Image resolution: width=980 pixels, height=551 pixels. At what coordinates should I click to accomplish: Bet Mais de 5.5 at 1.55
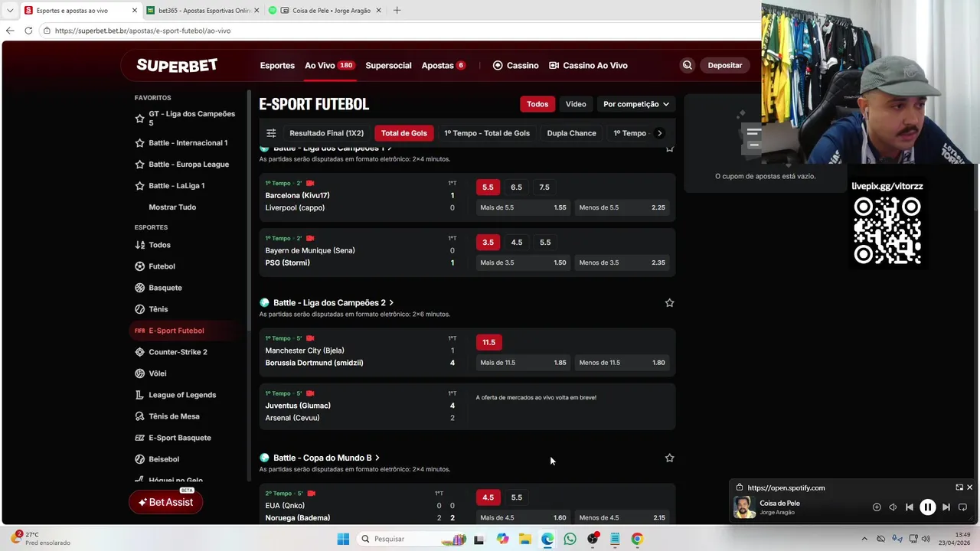tap(523, 208)
